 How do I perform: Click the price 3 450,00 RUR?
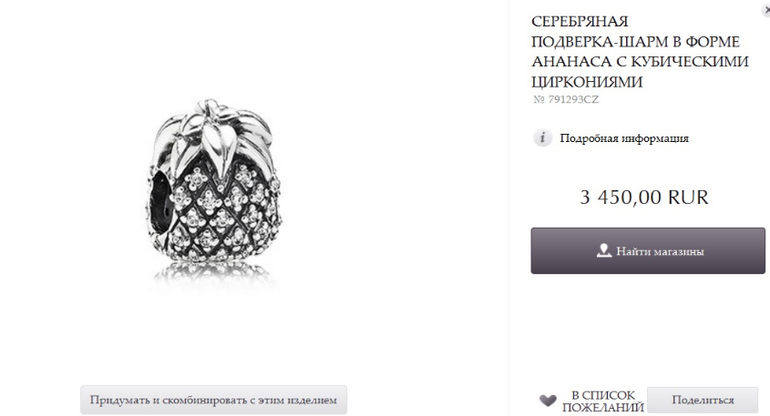644,197
